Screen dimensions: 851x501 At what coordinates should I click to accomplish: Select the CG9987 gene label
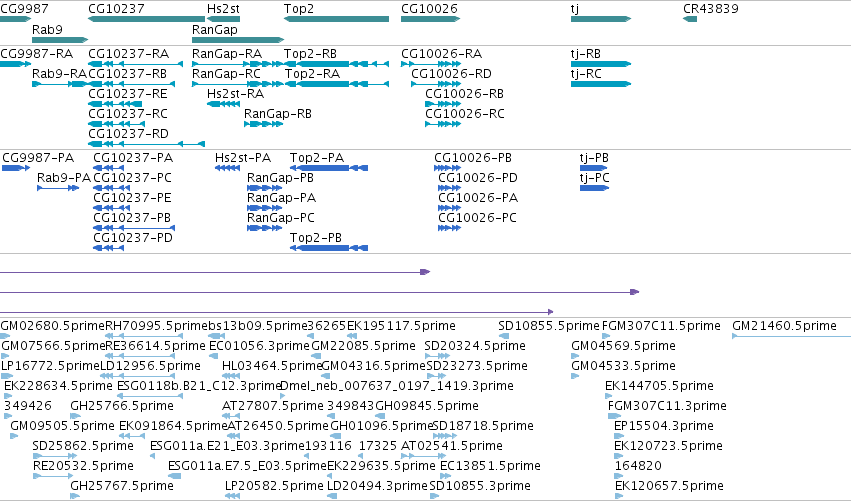(x=24, y=9)
